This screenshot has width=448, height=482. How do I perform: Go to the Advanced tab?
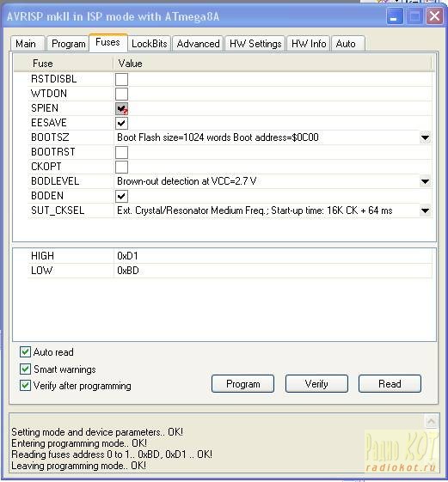tap(198, 44)
